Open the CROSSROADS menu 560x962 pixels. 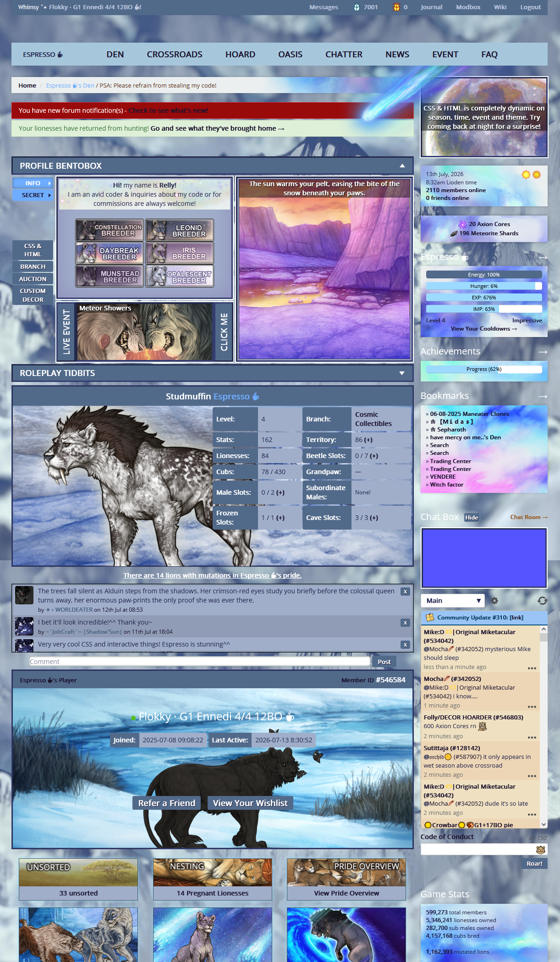[x=175, y=54]
